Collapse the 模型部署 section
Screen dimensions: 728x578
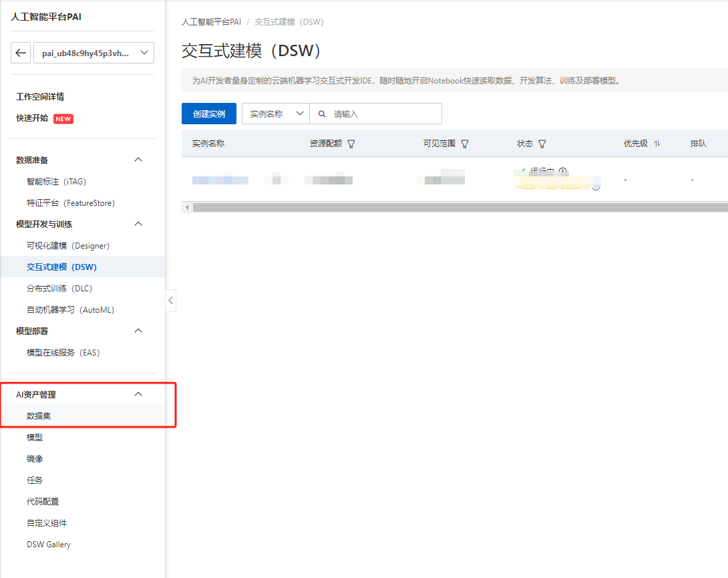[x=138, y=331]
